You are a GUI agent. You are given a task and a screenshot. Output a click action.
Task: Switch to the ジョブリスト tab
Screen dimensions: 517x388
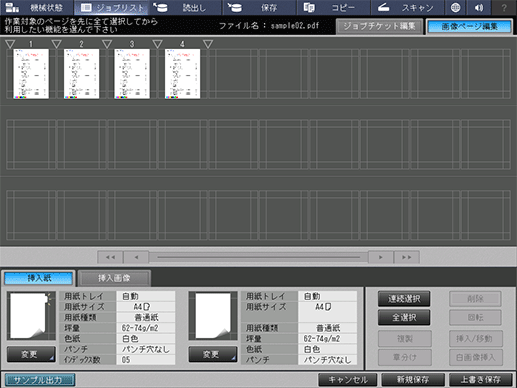pos(111,7)
